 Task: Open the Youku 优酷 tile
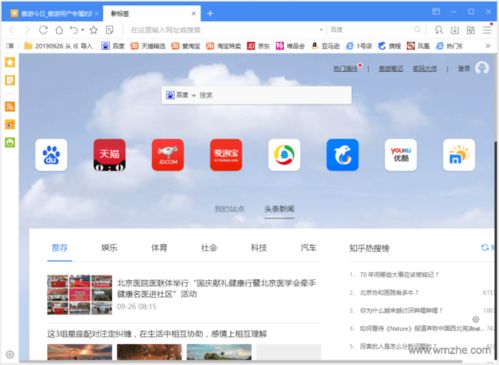(401, 155)
